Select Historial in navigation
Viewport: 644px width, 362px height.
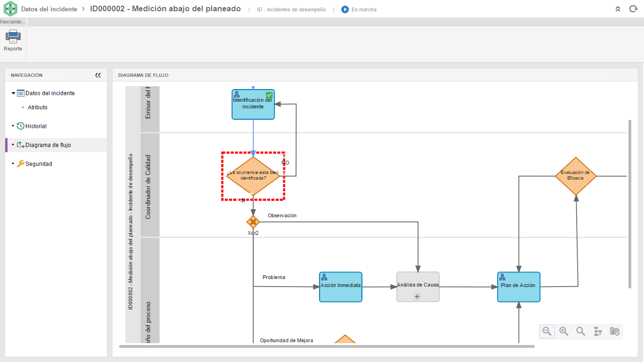point(36,126)
